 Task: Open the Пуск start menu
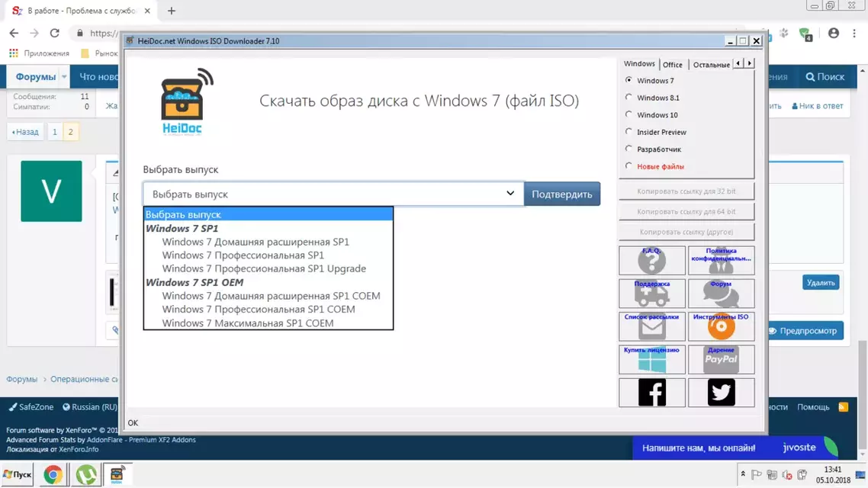click(x=17, y=475)
